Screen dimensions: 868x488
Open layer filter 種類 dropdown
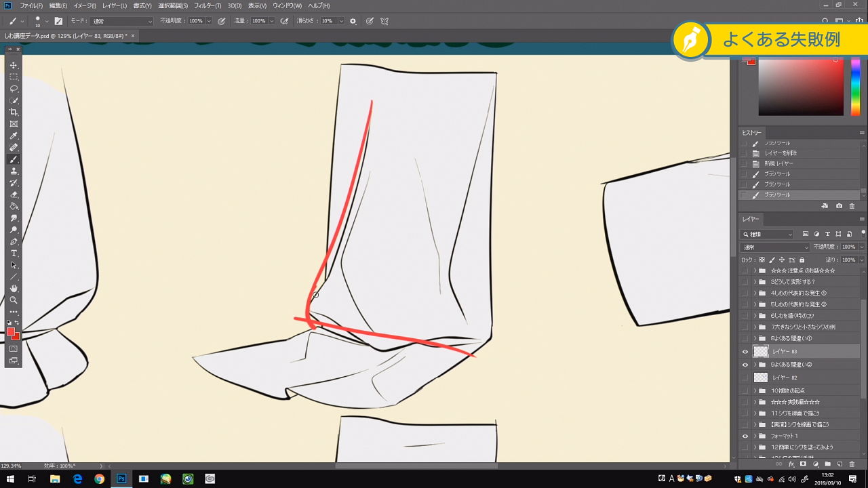[x=767, y=235]
